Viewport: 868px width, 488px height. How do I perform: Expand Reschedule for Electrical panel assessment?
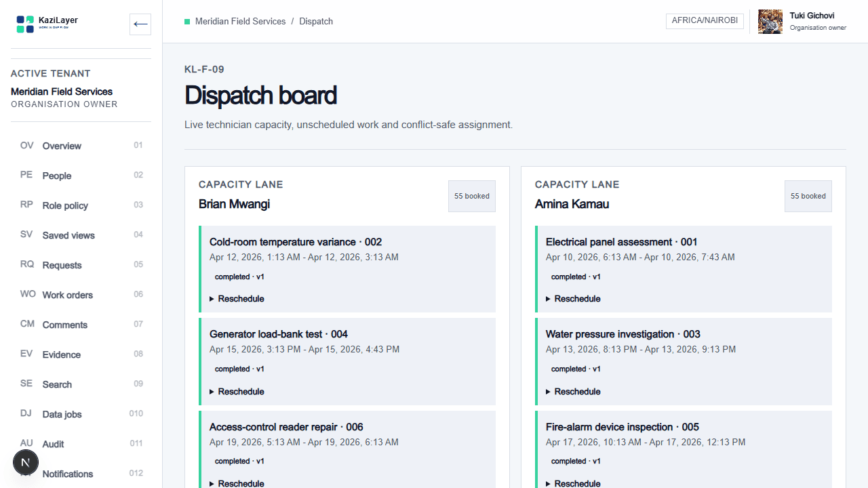tap(573, 299)
